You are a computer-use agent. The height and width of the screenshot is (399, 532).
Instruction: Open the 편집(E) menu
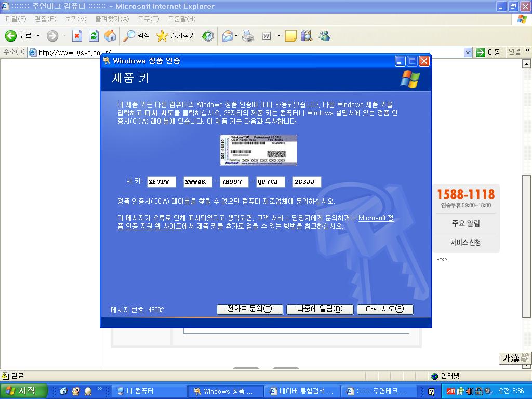(x=46, y=19)
